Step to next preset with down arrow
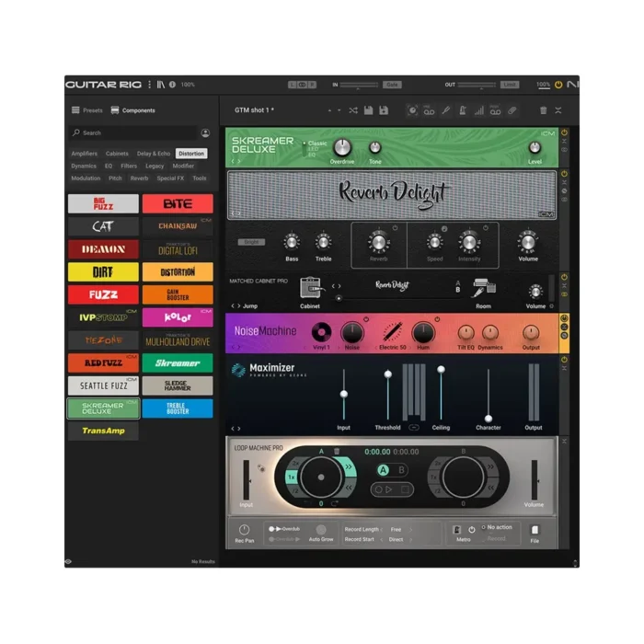 click(339, 111)
